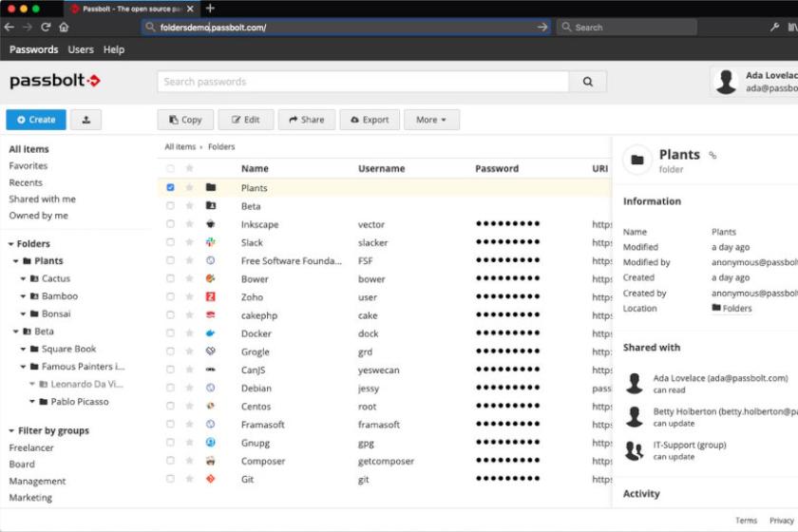
Task: Open the Help top menu
Action: [114, 49]
